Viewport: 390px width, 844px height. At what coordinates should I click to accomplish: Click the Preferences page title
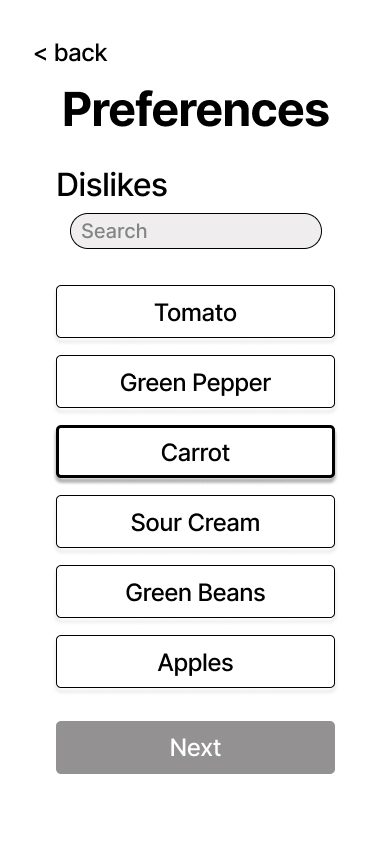196,110
